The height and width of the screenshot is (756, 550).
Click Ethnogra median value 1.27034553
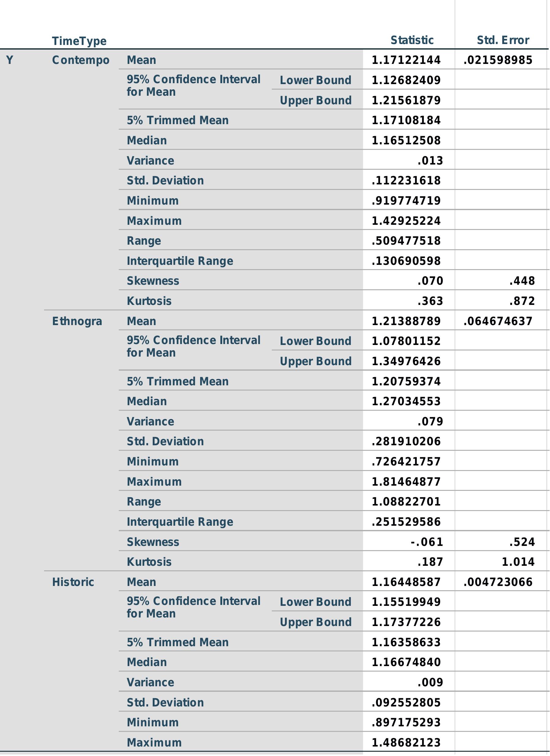pos(406,401)
